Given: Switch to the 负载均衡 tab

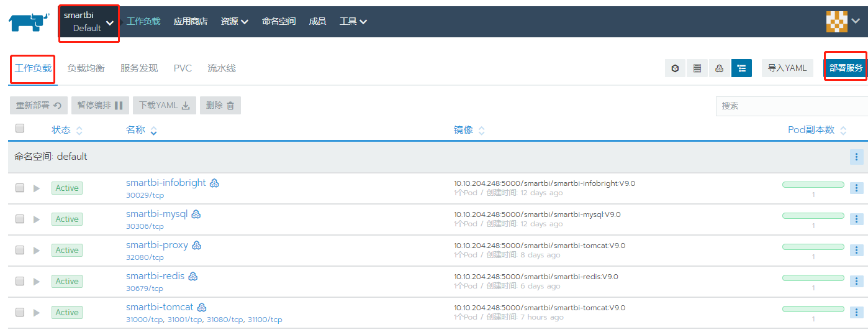Looking at the screenshot, I should [x=86, y=68].
